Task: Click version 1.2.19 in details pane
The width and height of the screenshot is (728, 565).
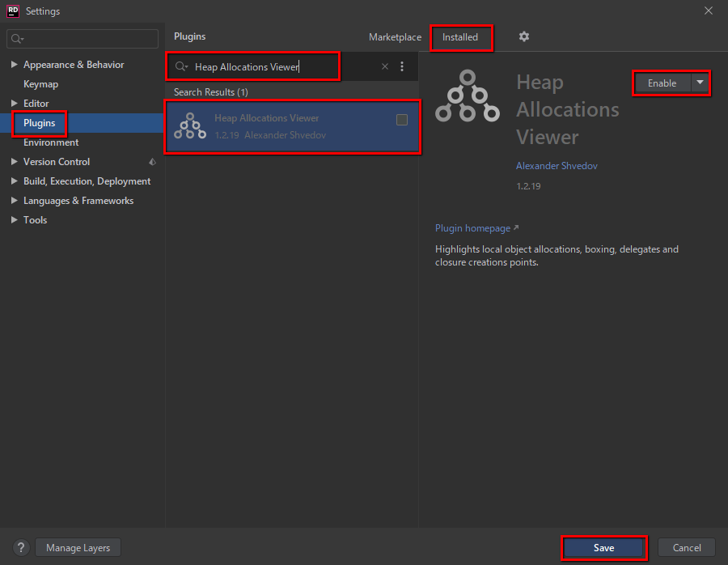Action: pos(528,186)
